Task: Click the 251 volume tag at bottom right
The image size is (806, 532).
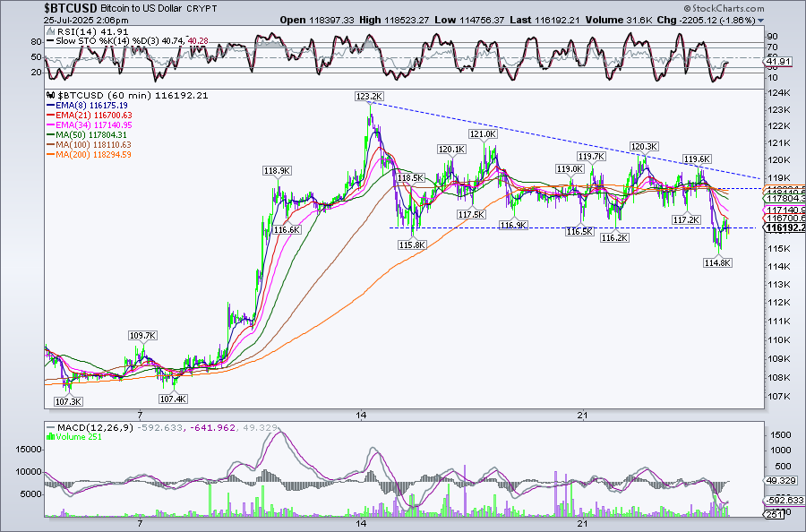Action: pyautogui.click(x=775, y=514)
